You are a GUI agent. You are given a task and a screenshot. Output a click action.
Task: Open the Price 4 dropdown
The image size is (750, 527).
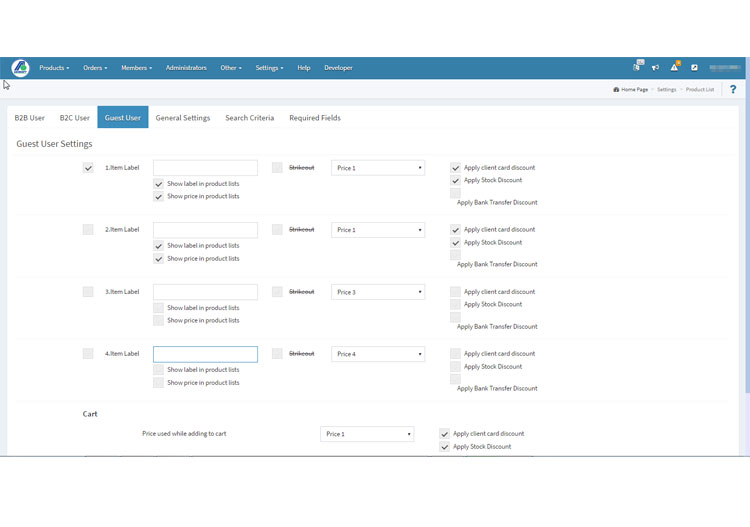pos(378,354)
